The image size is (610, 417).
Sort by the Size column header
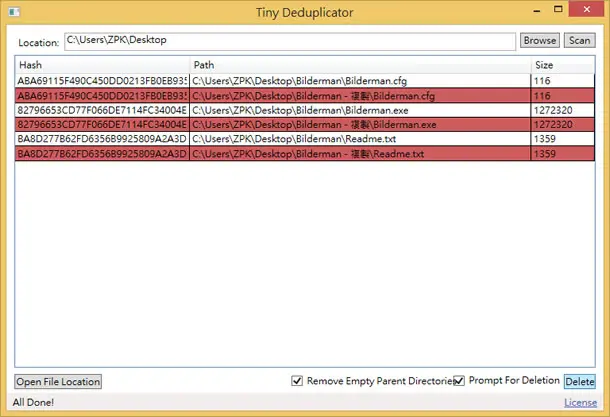coord(563,65)
